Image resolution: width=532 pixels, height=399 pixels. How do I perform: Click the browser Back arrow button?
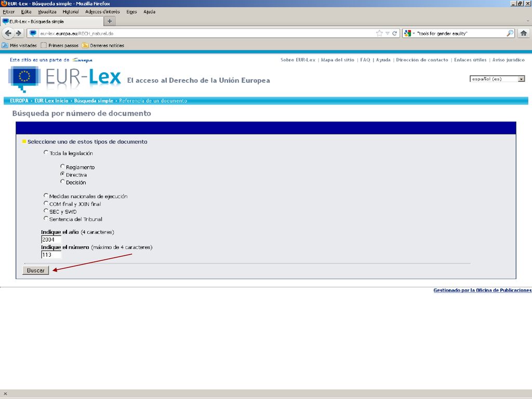pyautogui.click(x=8, y=33)
